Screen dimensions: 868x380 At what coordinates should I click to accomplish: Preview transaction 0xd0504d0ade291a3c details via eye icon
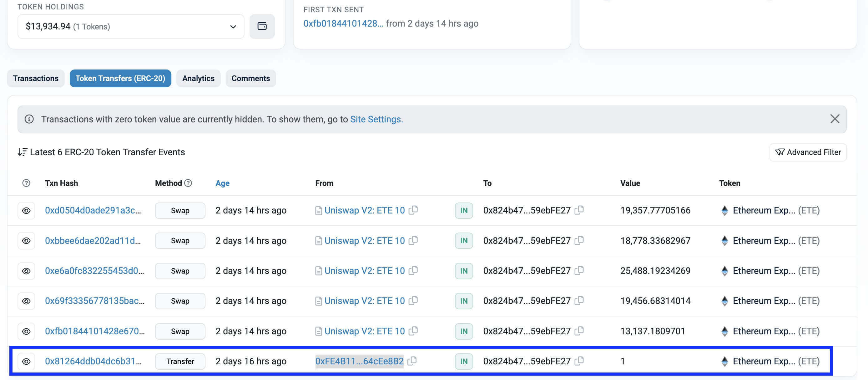pyautogui.click(x=26, y=211)
